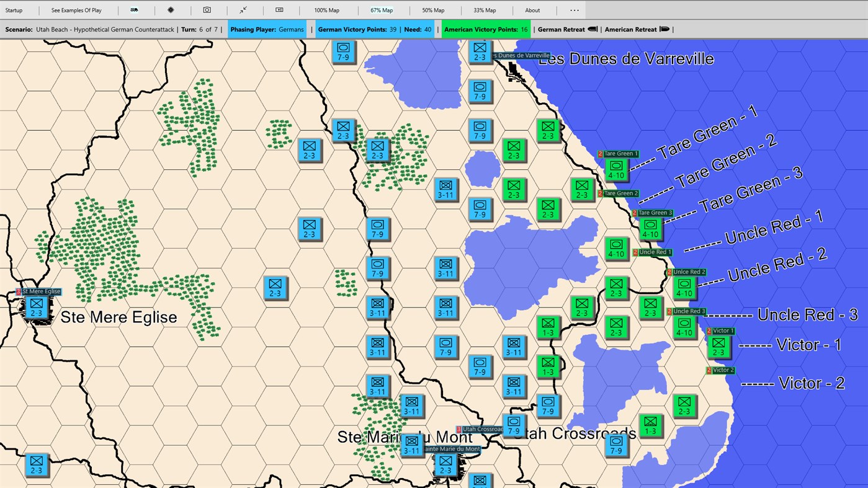868x488 pixels.
Task: Select the American 4-10 unit under Tare Green 3
Action: 650,228
